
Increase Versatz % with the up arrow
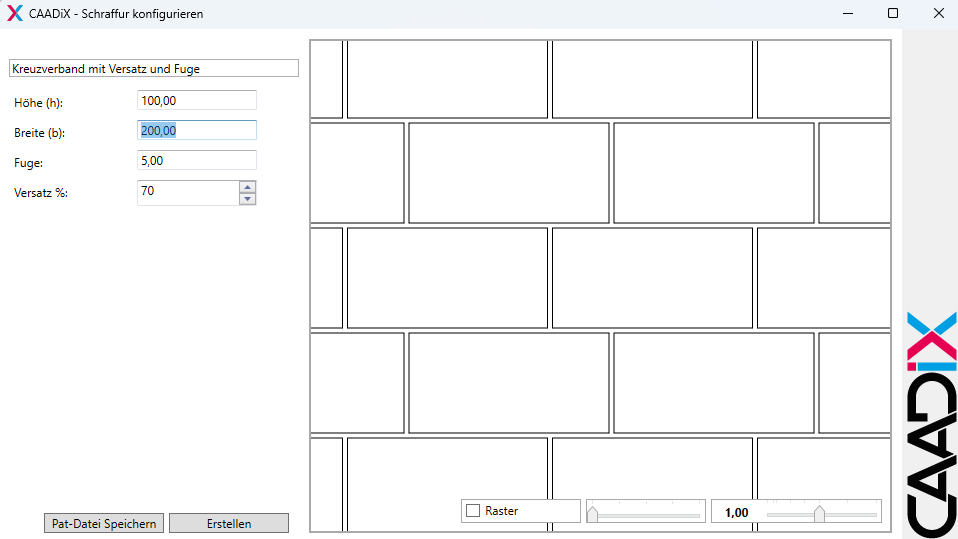[247, 187]
